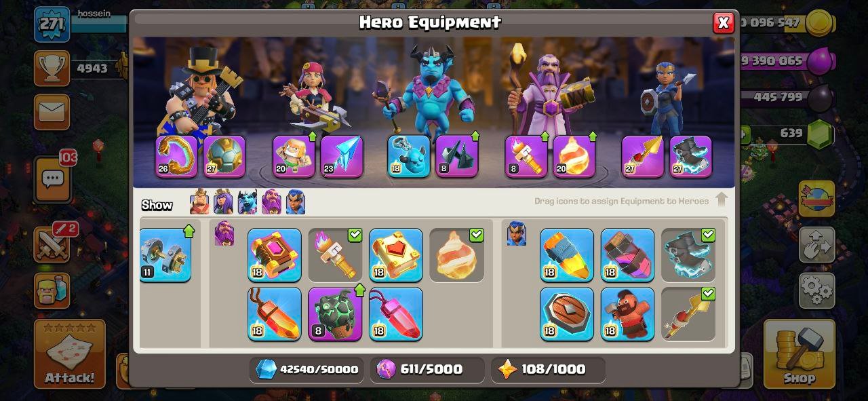Select the Healing Tome equipment icon
Screen dimensions: 868x401
pos(396,255)
